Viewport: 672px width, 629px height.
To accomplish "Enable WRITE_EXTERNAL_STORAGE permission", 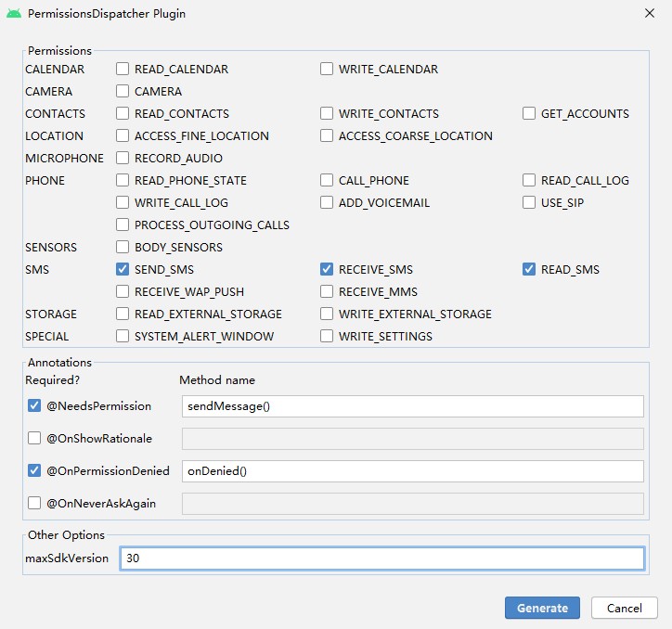I will tap(327, 314).
